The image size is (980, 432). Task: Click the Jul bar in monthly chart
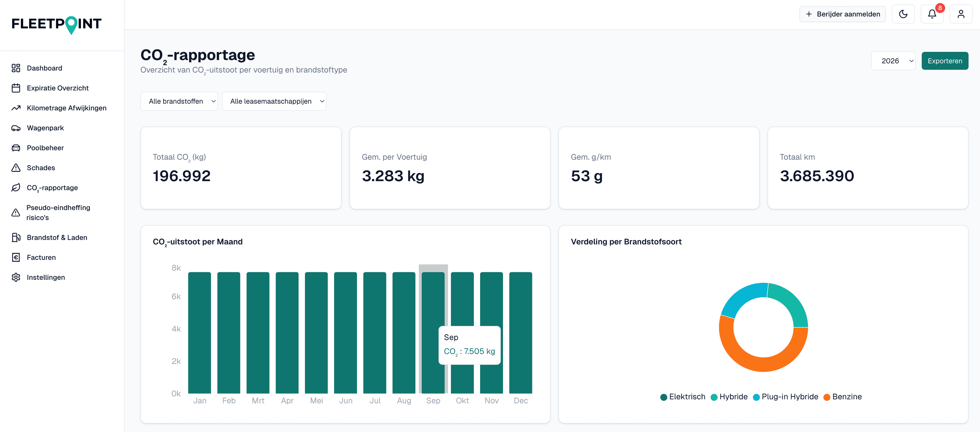(x=375, y=333)
